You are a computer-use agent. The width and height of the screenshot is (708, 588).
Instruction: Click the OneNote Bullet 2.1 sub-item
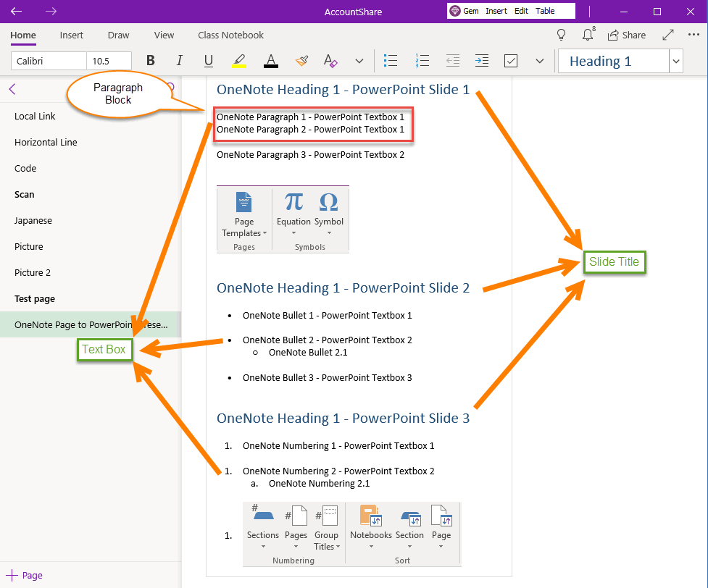pos(308,353)
